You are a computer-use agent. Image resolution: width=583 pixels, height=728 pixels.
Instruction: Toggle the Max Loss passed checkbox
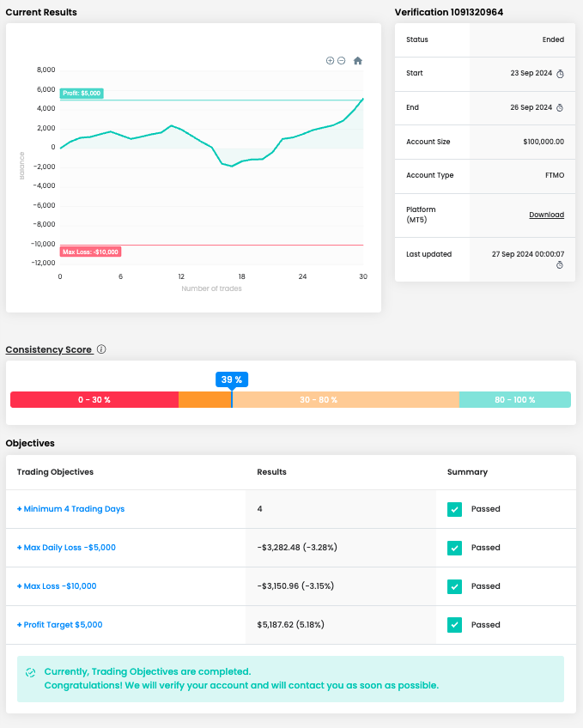click(454, 586)
